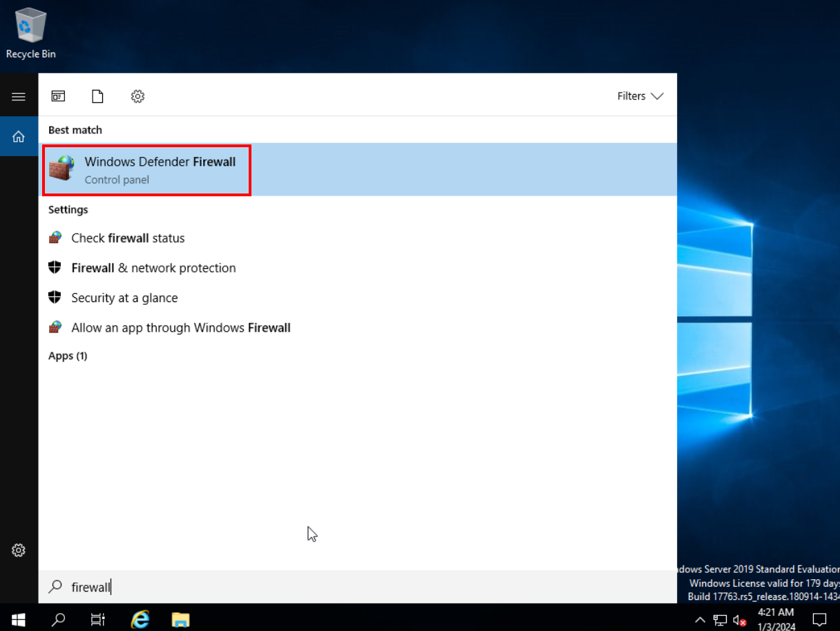Open Check firewall status setting
This screenshot has width=840, height=631.
(x=128, y=238)
